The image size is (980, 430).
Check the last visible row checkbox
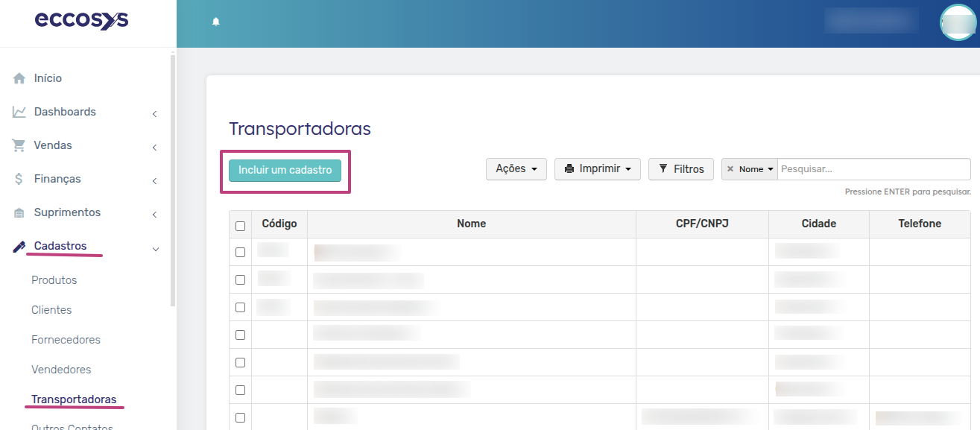[x=240, y=417]
